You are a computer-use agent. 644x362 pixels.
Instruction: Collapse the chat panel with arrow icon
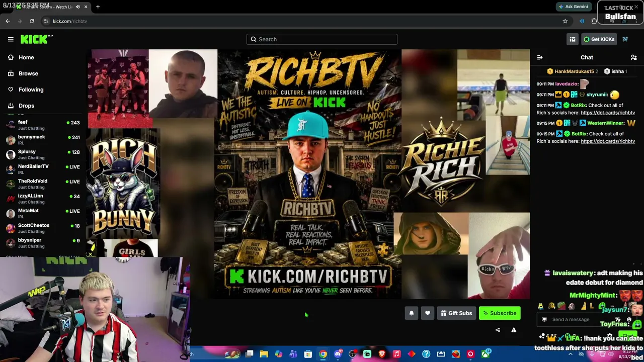click(x=539, y=57)
